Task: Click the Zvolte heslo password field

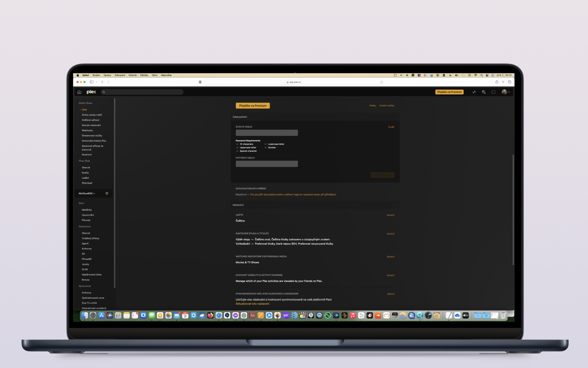Action: pos(267,133)
